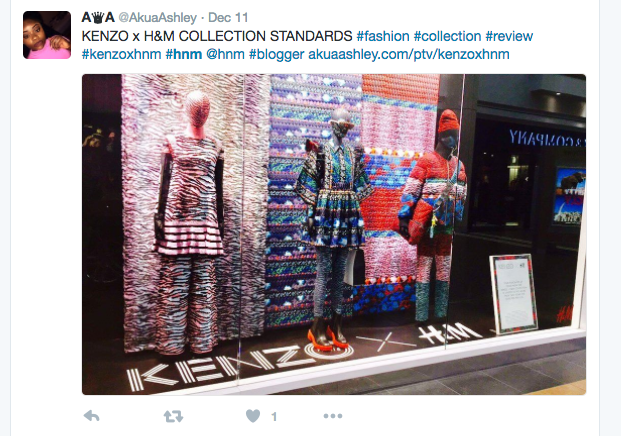Visit akuaashley.com/ptv/kenzoxhnm link
Viewport: 621px width, 436px height.
click(x=409, y=54)
